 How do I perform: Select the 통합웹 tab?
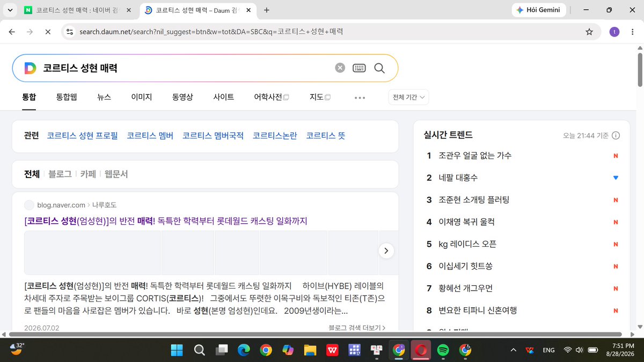coord(67,97)
